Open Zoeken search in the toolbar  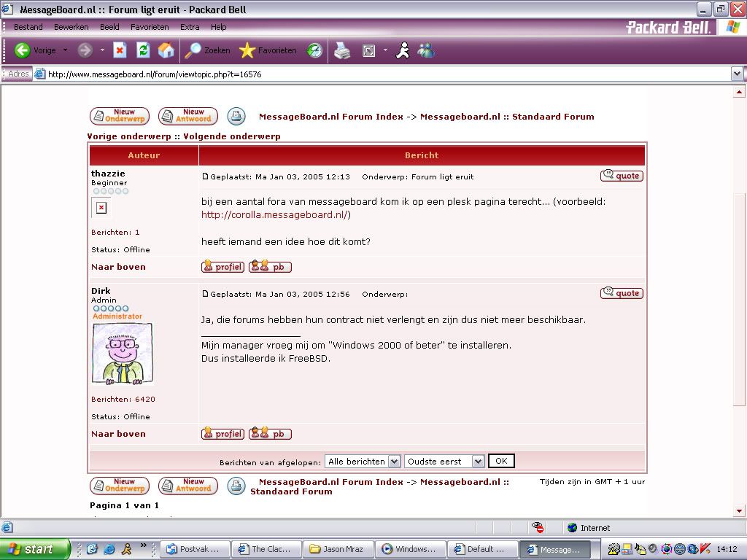tap(207, 50)
